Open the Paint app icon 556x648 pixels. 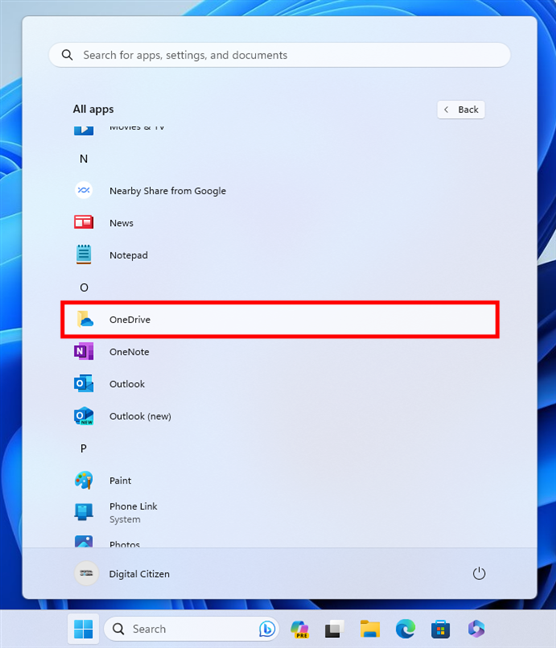coord(84,481)
